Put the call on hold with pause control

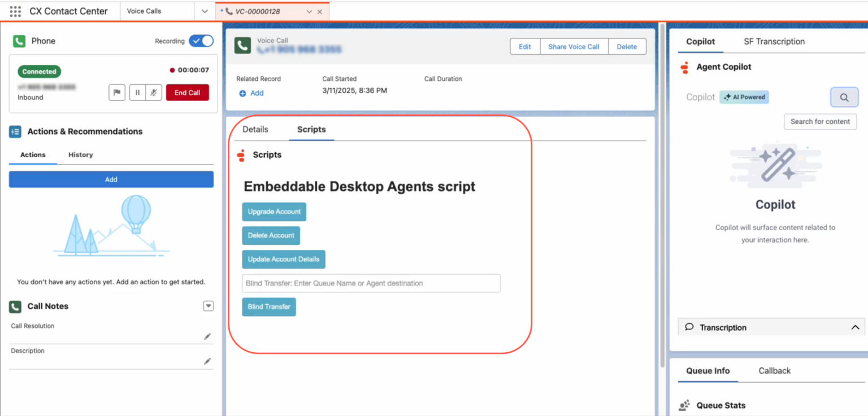pos(138,92)
